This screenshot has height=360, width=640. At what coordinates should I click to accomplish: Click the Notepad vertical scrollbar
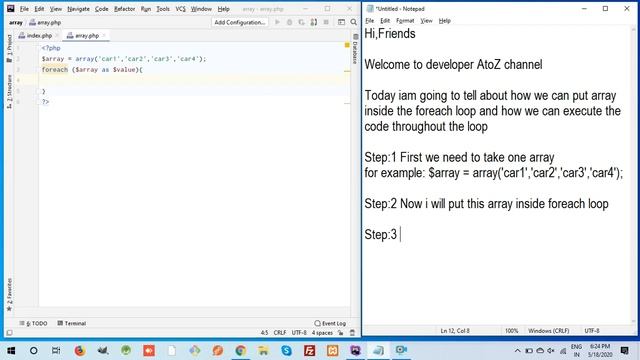634,175
